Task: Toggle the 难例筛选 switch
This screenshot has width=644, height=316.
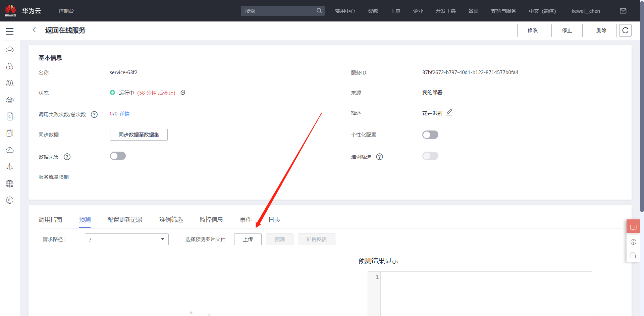Action: [430, 156]
